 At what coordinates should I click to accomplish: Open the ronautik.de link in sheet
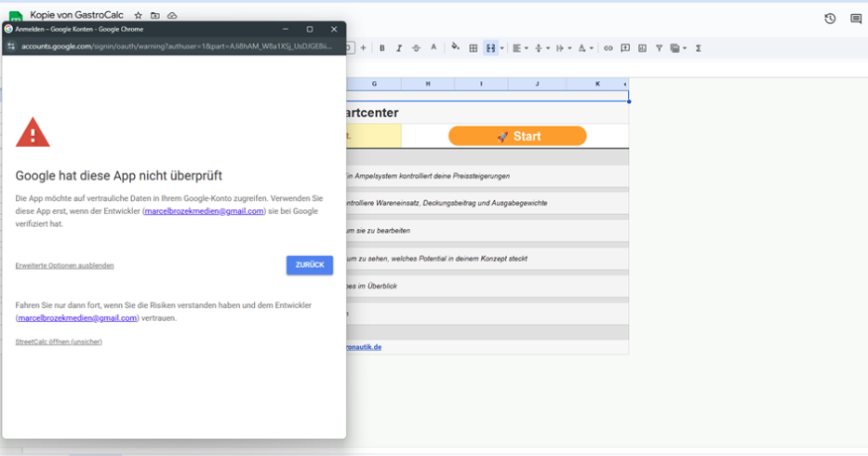(364, 347)
